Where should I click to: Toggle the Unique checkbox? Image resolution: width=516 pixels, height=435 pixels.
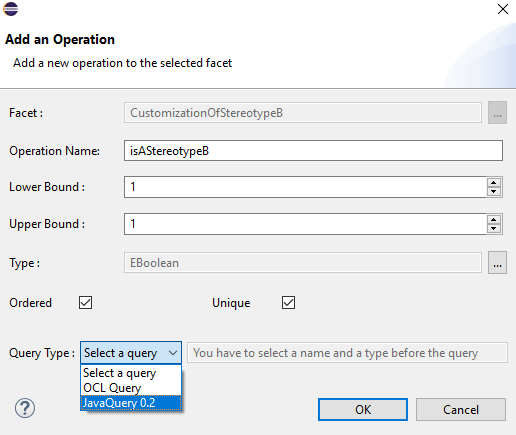288,303
